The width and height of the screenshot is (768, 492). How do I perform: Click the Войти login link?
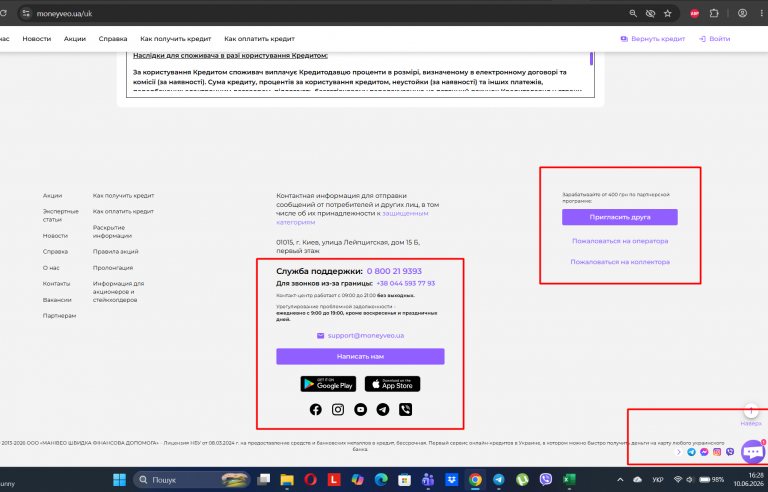(x=715, y=39)
